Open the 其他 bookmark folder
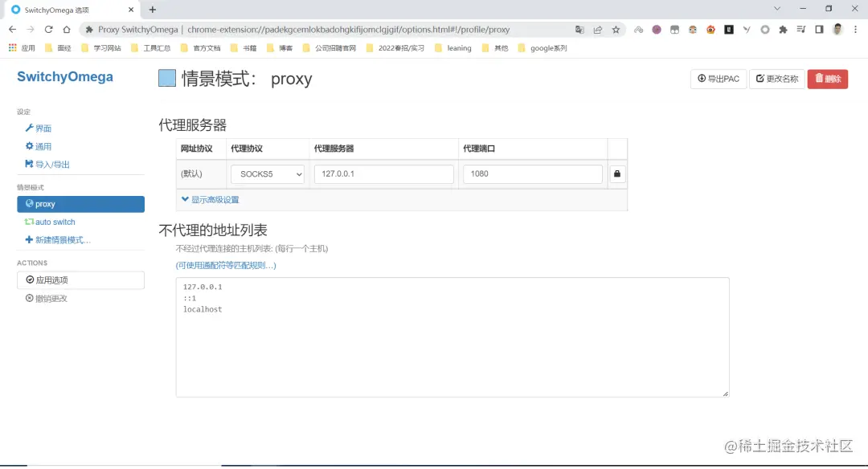868x469 pixels. point(495,48)
